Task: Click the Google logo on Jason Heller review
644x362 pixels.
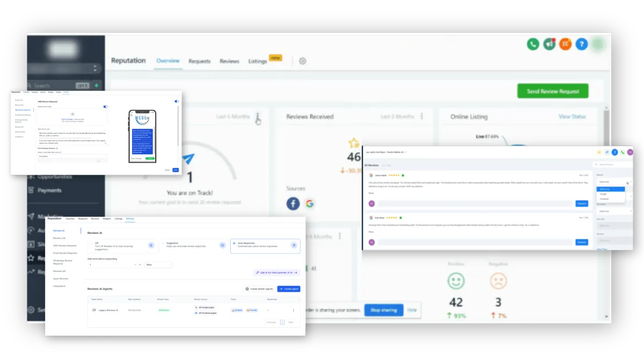Action: click(371, 175)
